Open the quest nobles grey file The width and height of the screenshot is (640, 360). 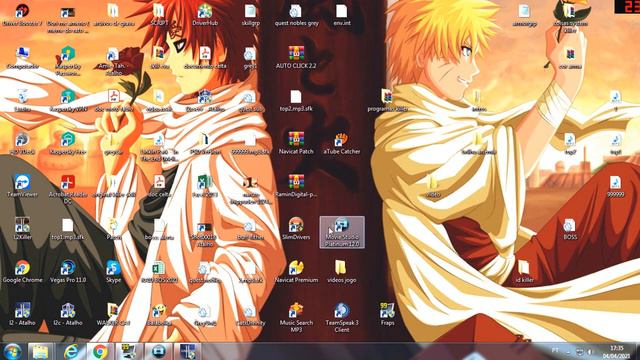(x=296, y=15)
